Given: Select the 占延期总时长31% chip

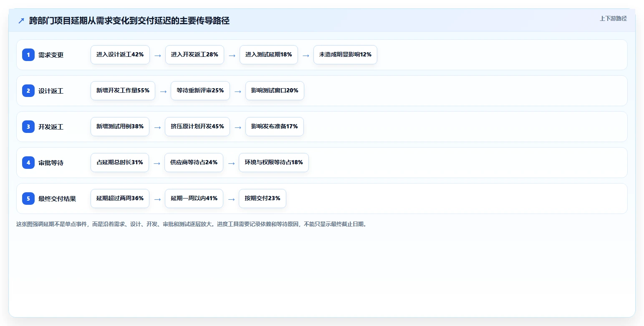Looking at the screenshot, I should (120, 163).
